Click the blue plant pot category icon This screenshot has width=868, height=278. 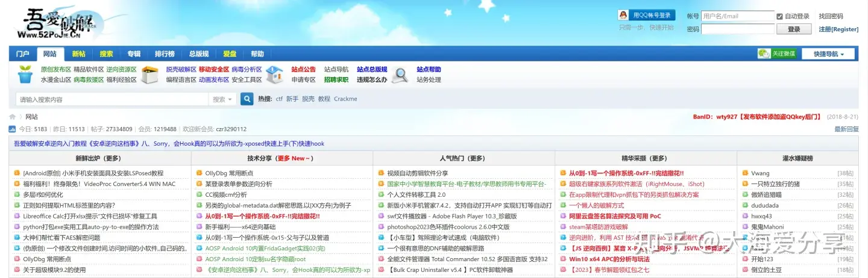25,75
